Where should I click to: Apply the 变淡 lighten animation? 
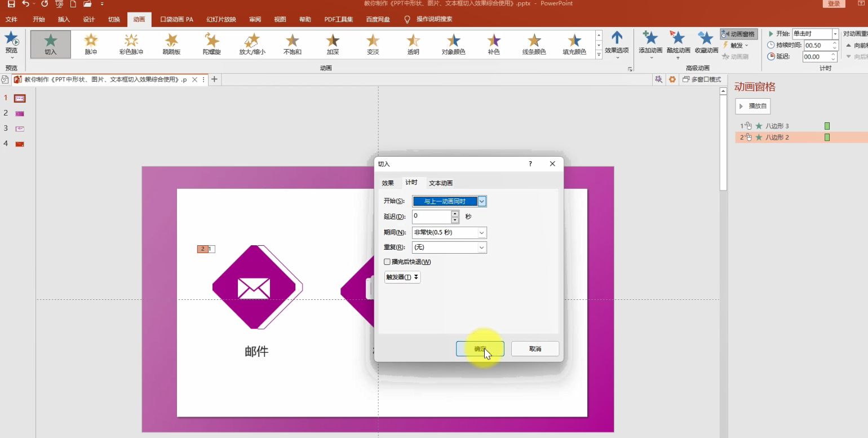[373, 44]
